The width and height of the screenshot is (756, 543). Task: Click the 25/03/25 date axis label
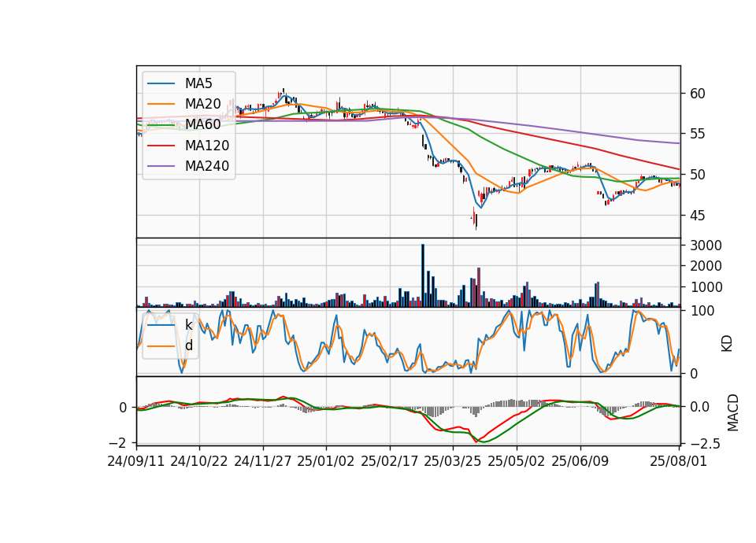click(453, 461)
